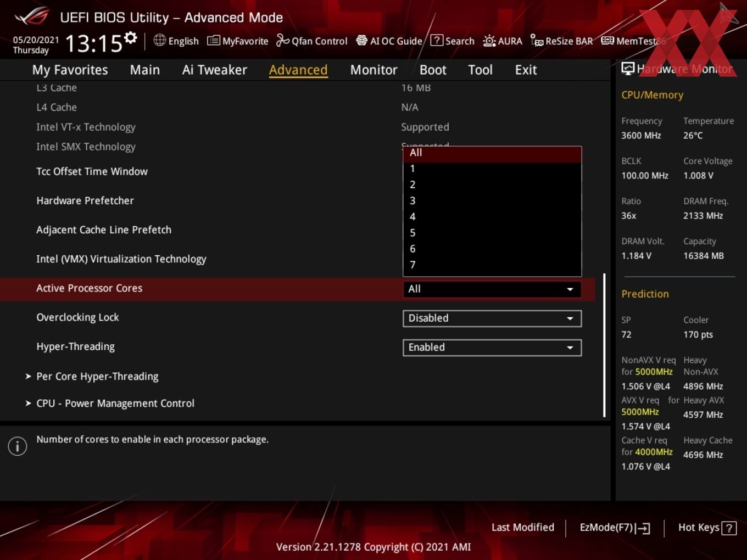Select Intel (VMX) Virtualization Technology row
This screenshot has width=747, height=560.
click(121, 259)
